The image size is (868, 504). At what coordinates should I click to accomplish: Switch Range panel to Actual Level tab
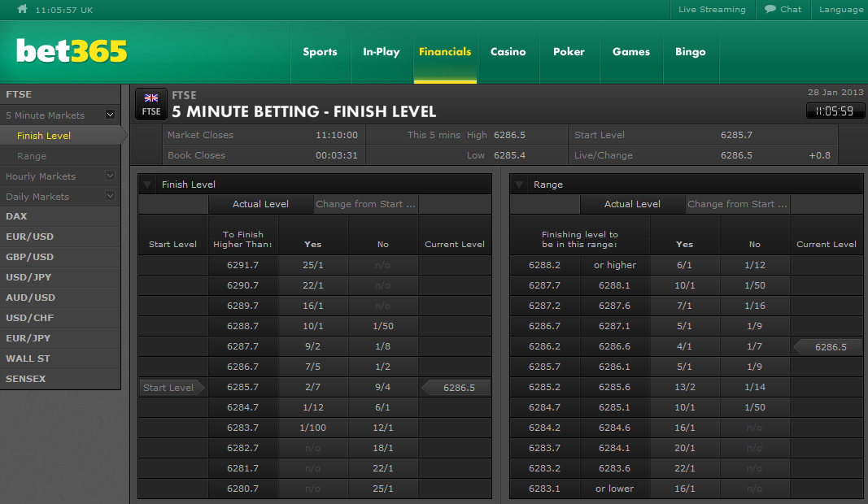point(632,204)
